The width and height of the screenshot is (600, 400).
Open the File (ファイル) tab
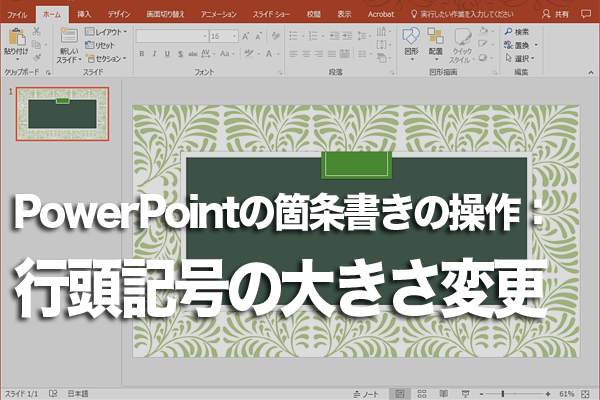tap(17, 15)
